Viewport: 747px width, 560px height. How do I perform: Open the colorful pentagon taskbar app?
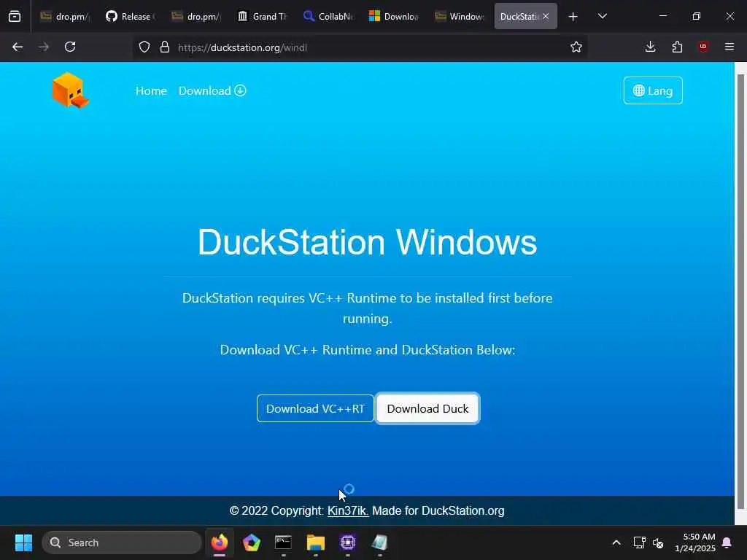point(251,542)
